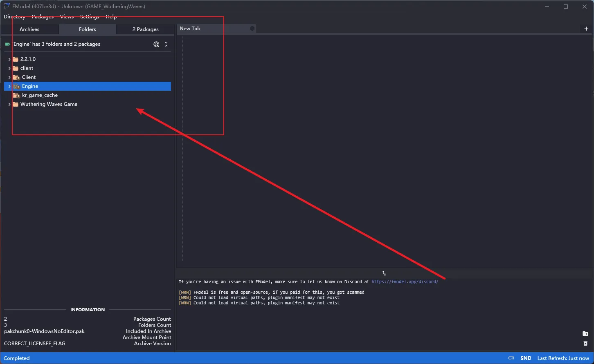Collapse all folders with the chevrons icon

click(166, 44)
